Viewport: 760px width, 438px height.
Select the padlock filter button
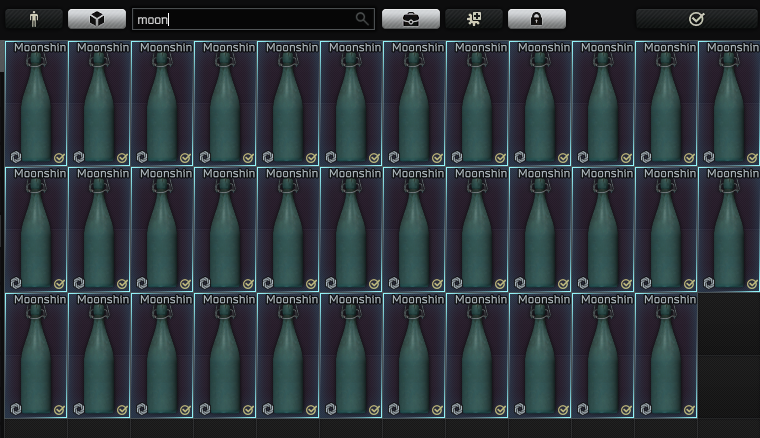[537, 19]
